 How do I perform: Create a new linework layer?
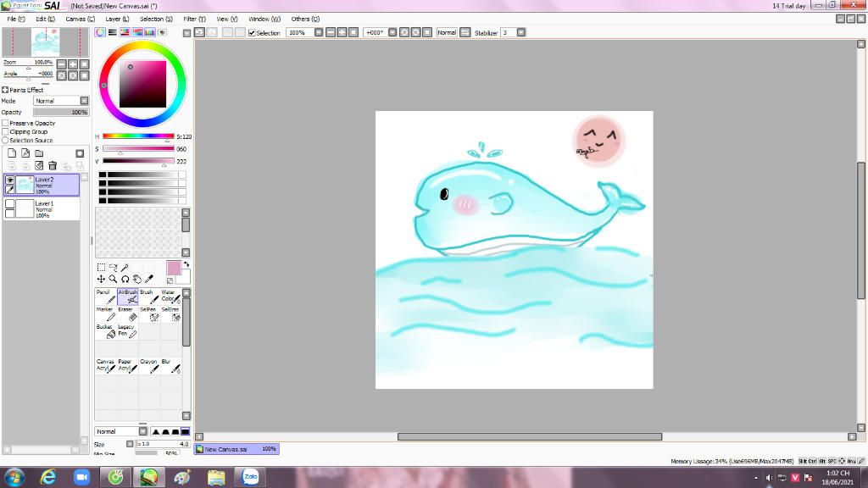[25, 153]
